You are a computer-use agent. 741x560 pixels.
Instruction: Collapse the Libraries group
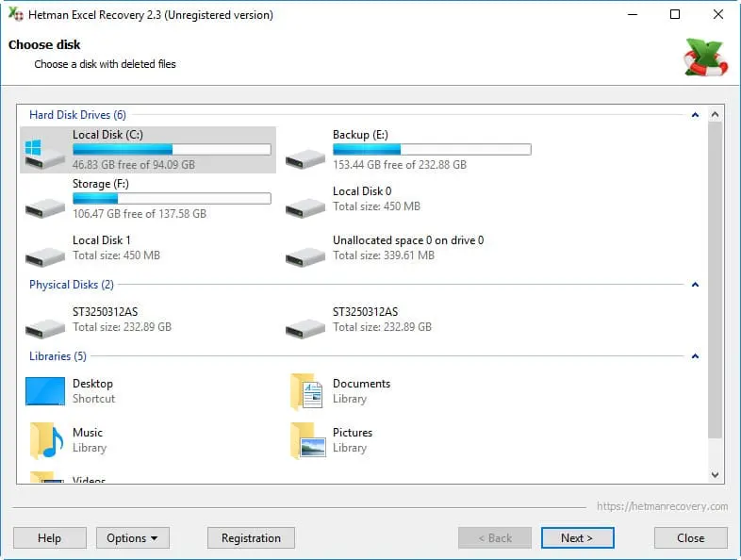click(x=695, y=355)
